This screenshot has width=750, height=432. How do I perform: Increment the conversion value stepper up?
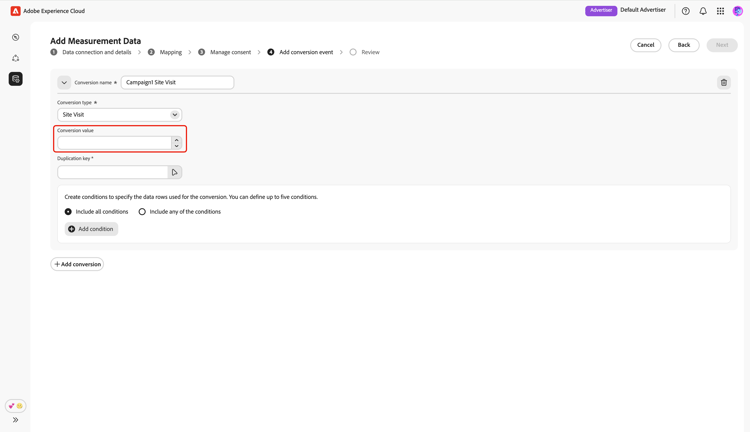[176, 140]
